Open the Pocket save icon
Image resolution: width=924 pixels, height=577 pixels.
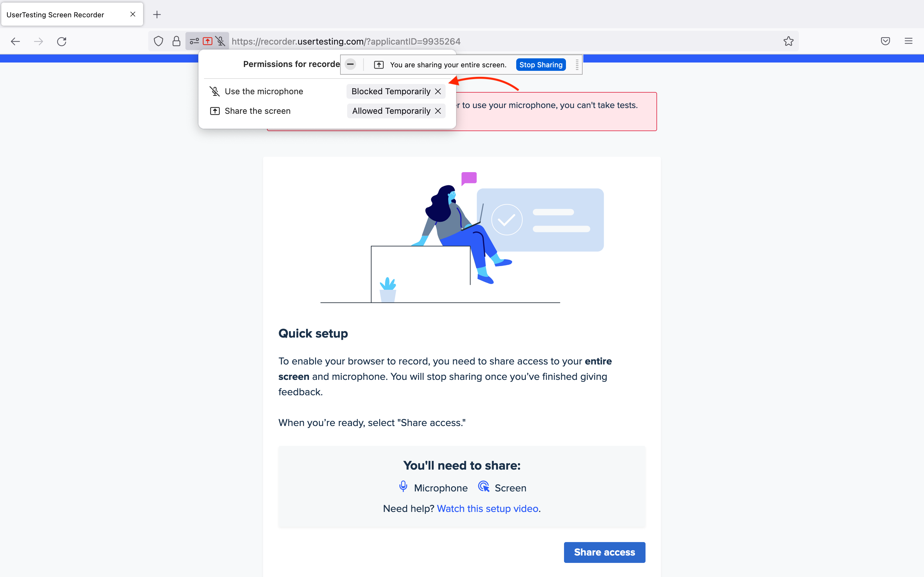pyautogui.click(x=886, y=41)
